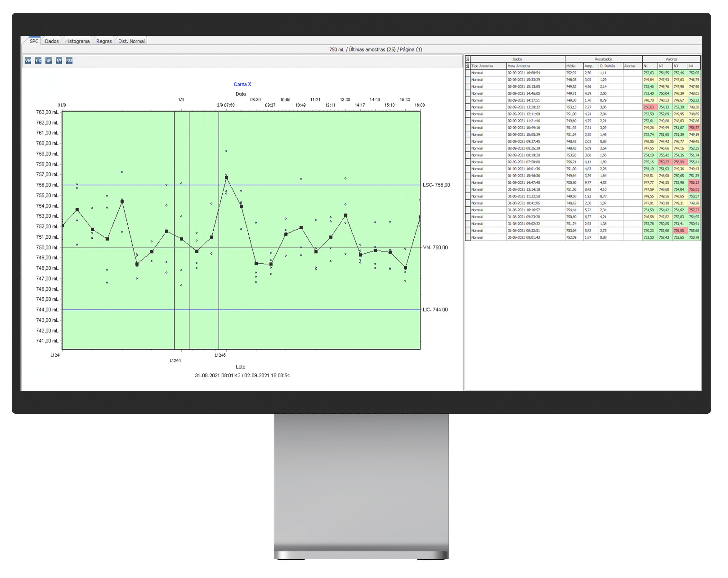Open the Histograma tab

pyautogui.click(x=77, y=41)
